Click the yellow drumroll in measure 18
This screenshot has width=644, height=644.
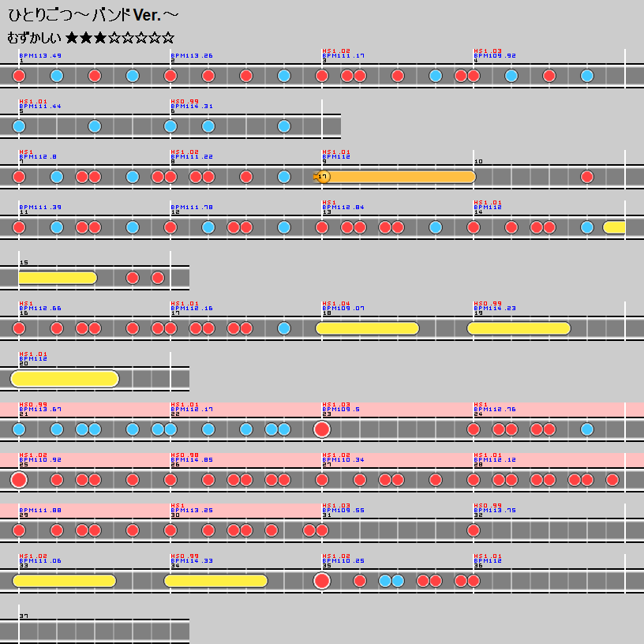(x=367, y=328)
